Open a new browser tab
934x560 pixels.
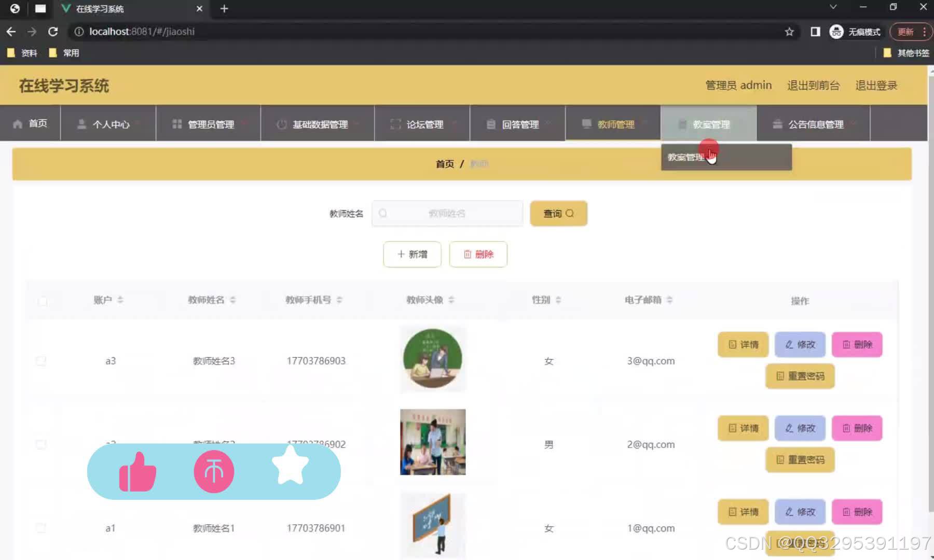tap(224, 9)
